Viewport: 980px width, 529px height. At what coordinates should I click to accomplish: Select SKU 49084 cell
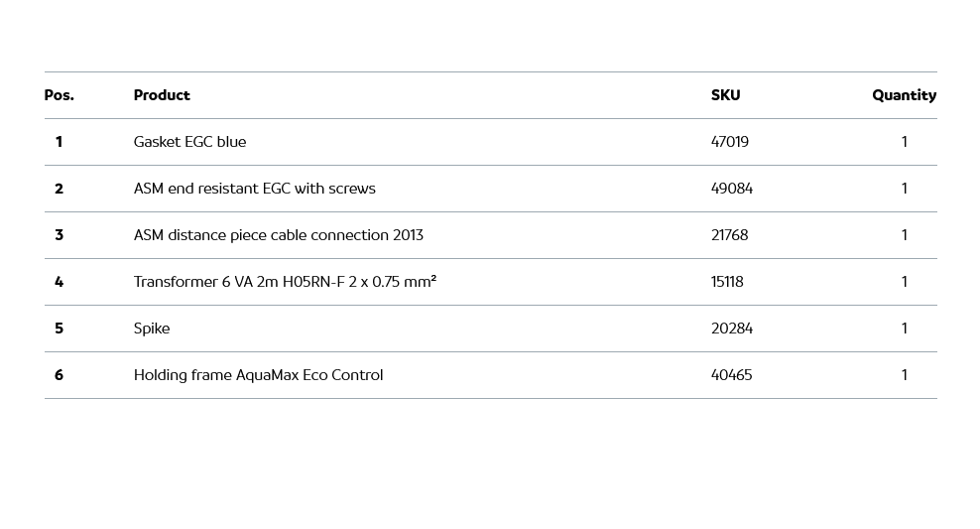click(732, 189)
